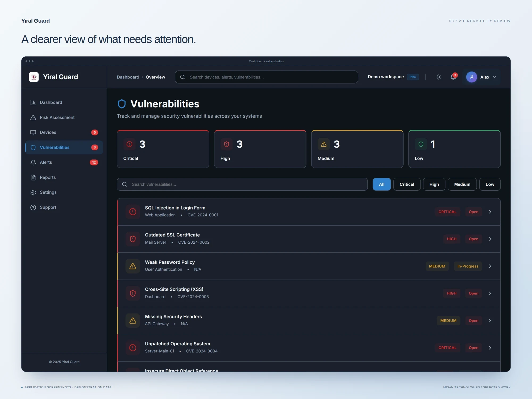Click the Vulnerabilities shield icon in the sidebar

coord(33,147)
